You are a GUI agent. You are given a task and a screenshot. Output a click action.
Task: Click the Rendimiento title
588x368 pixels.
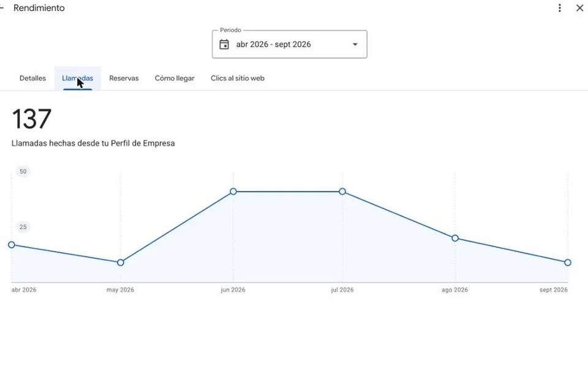click(x=39, y=8)
